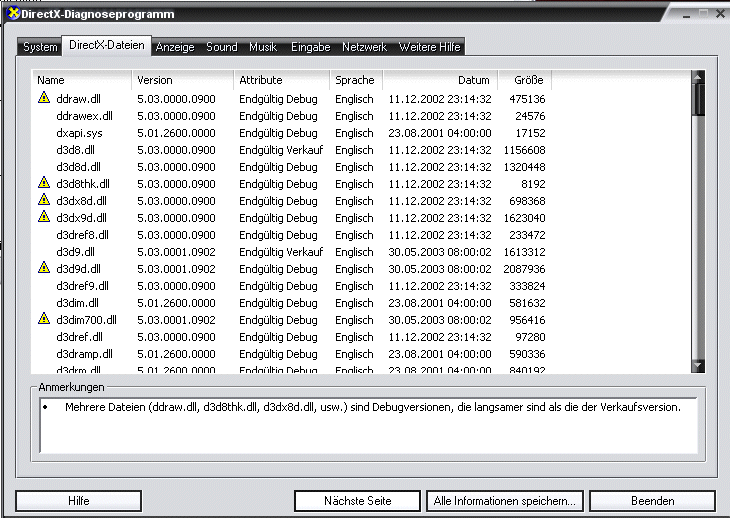Click Endgültig Verkauf in the d3d8.dll row
Screen dimensions: 730x518
[281, 150]
